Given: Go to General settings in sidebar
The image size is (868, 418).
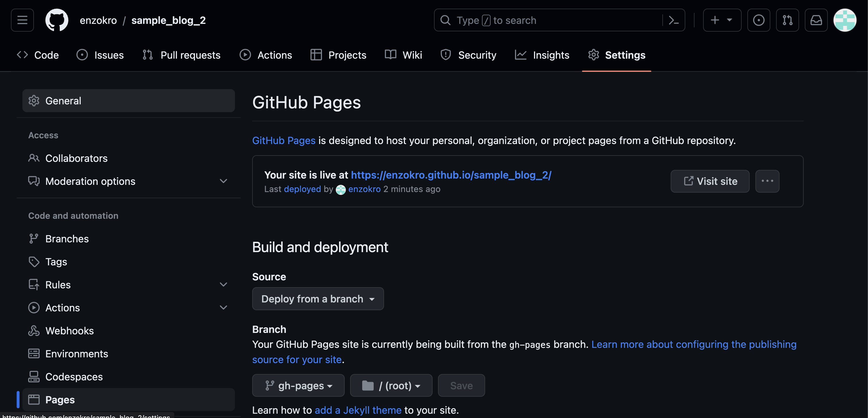Looking at the screenshot, I should pyautogui.click(x=128, y=101).
